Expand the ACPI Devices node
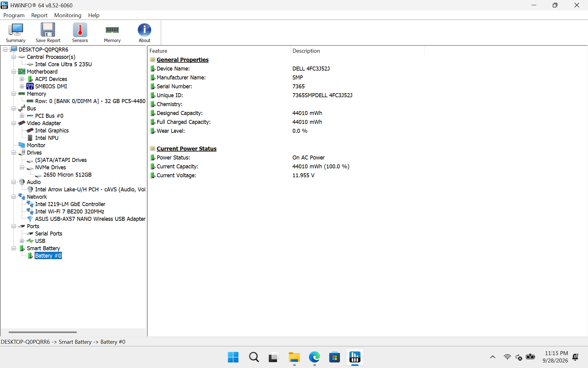The image size is (588, 368). [22, 79]
